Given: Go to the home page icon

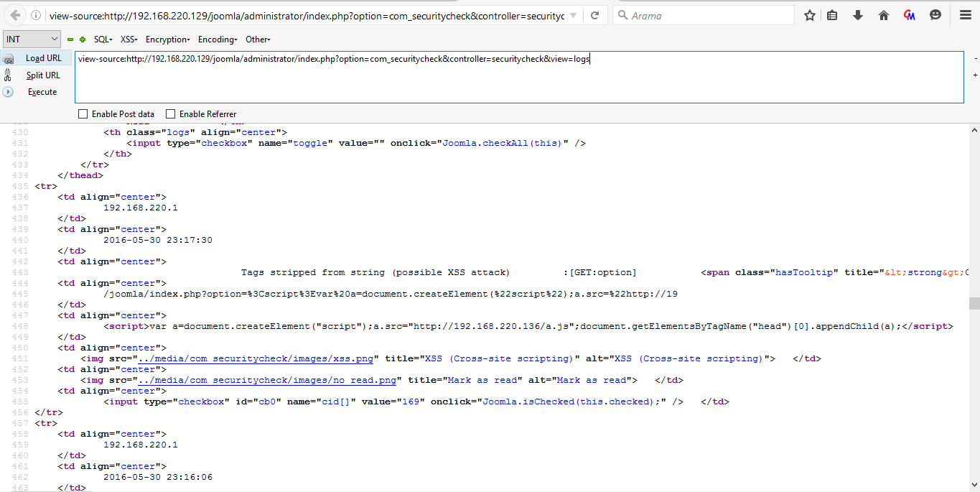Looking at the screenshot, I should (884, 15).
